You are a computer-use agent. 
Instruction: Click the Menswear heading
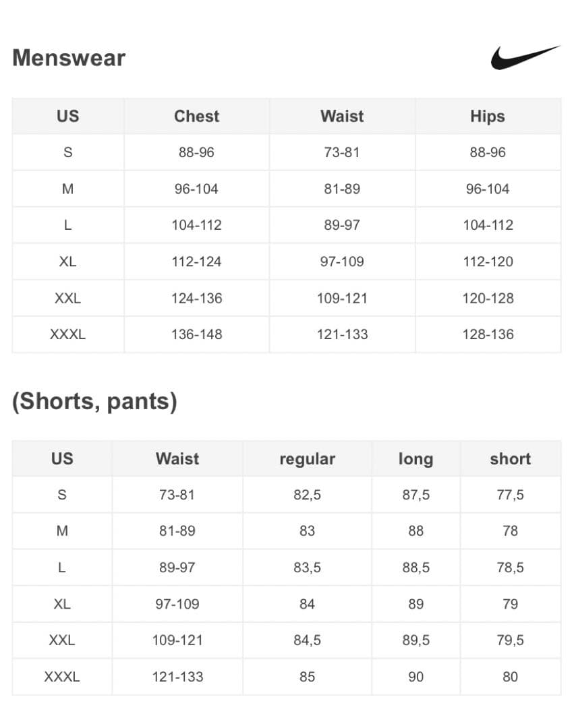(x=69, y=58)
